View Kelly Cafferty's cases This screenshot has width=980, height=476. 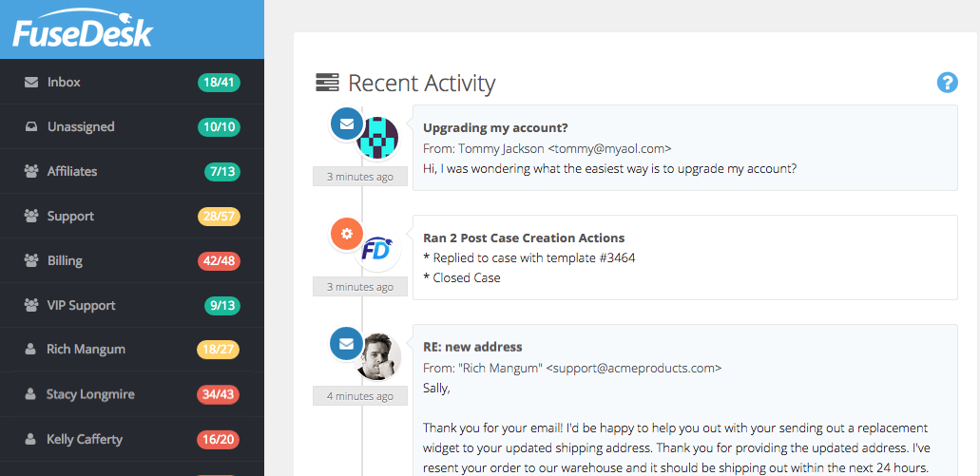[x=132, y=440]
